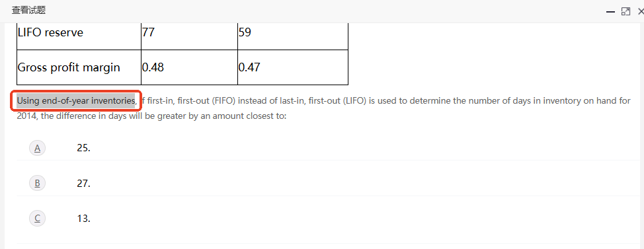Click the 查看试题 title label
This screenshot has width=644, height=249.
(x=28, y=11)
